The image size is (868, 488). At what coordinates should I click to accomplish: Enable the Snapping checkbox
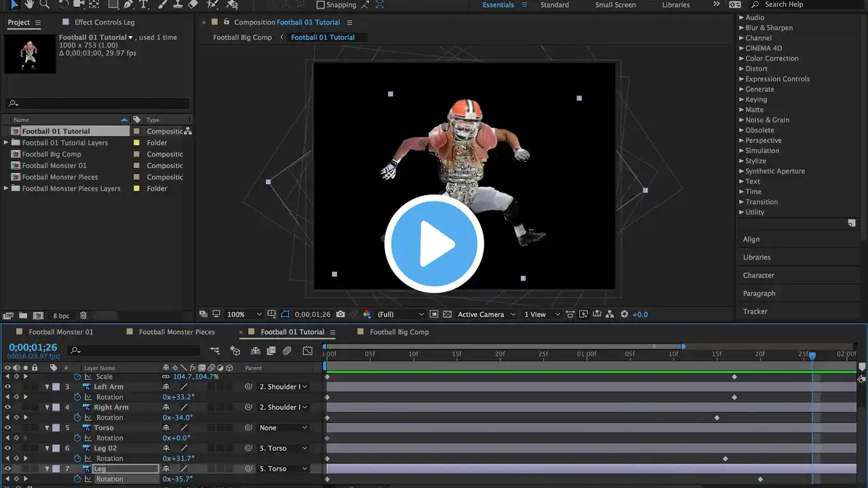(x=321, y=5)
